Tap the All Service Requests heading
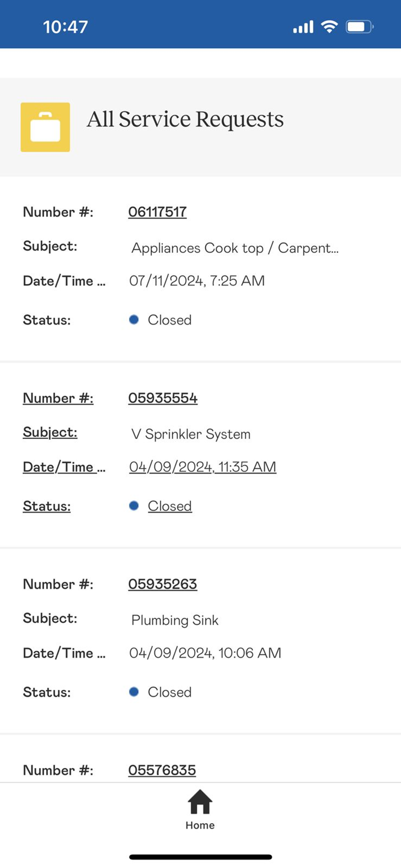The width and height of the screenshot is (401, 868). pos(185,119)
